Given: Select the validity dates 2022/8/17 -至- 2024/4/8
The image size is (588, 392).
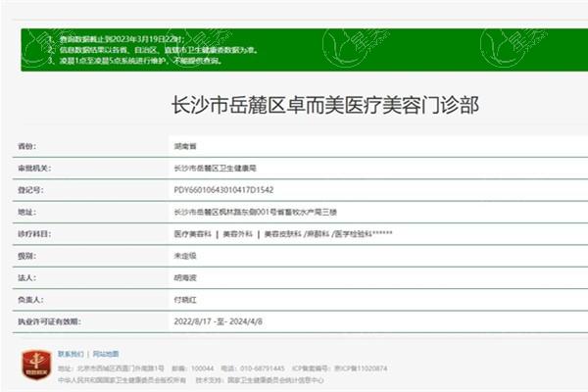Looking at the screenshot, I should 219,321.
